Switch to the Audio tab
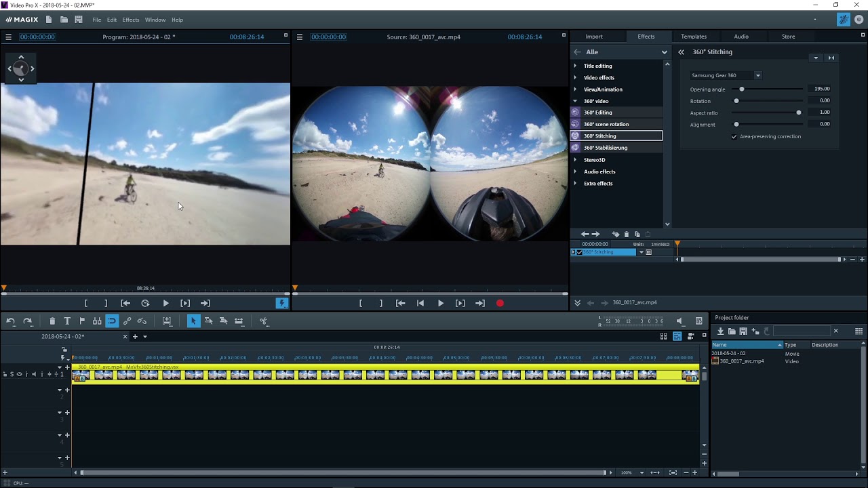868x488 pixels. 741,37
